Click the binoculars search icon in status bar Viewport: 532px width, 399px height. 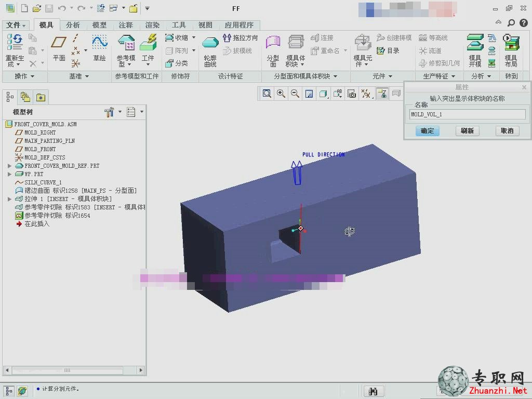pos(373,392)
